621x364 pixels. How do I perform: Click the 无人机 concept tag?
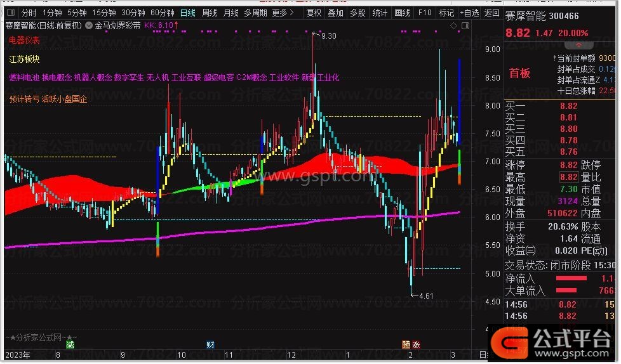tap(157, 77)
